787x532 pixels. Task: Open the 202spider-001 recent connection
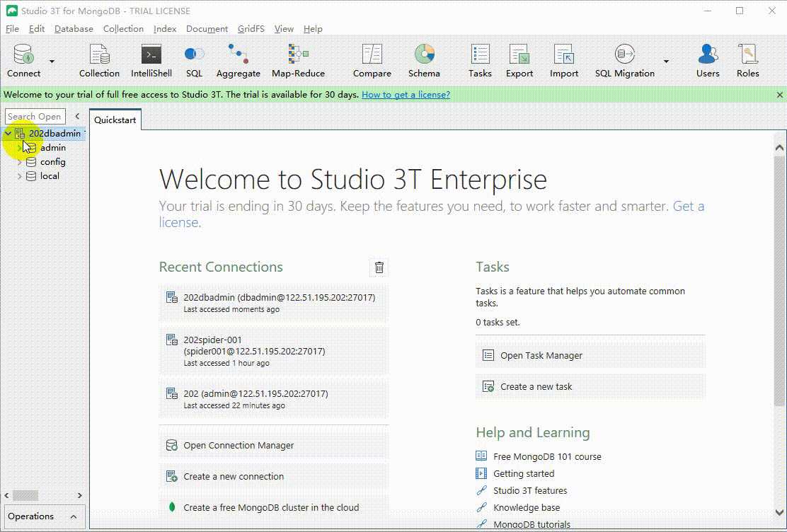(274, 351)
